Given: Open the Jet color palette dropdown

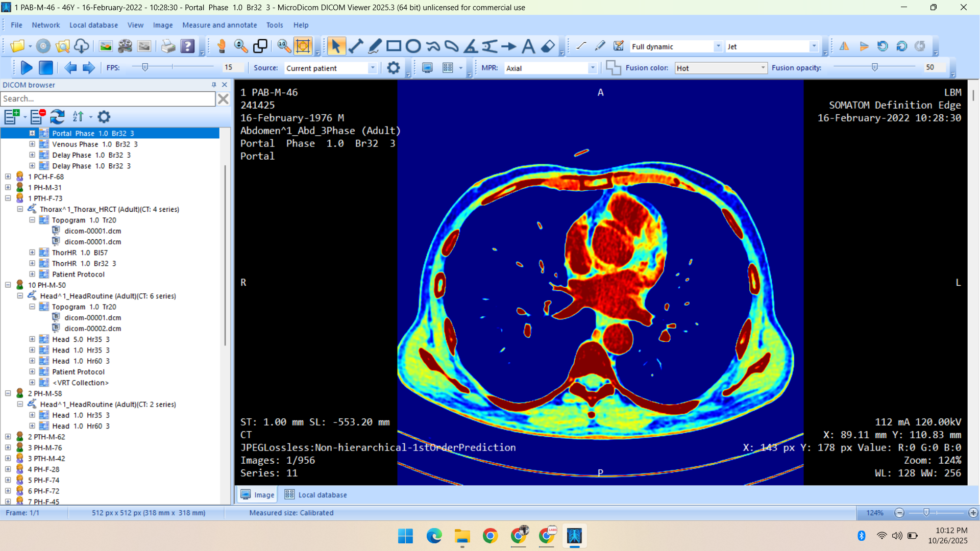Looking at the screenshot, I should coord(814,46).
